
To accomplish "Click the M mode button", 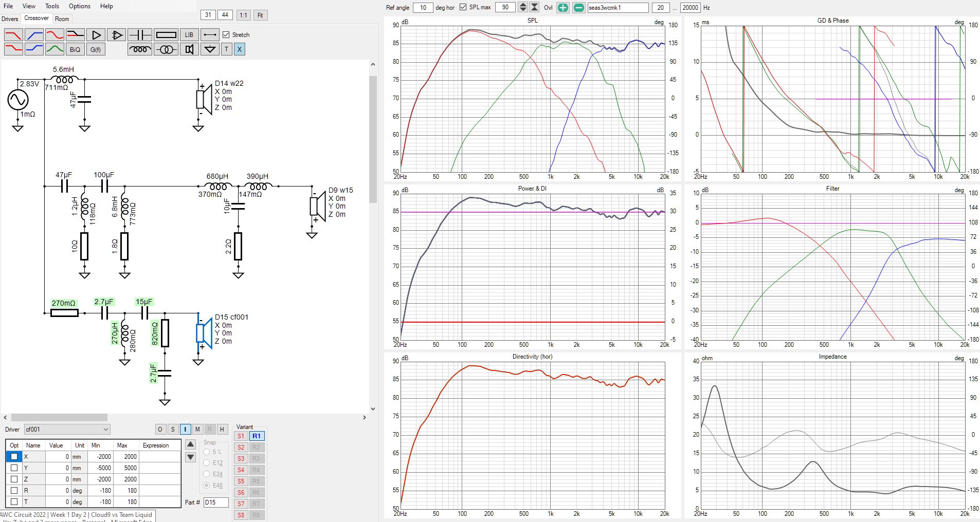I will [x=197, y=429].
